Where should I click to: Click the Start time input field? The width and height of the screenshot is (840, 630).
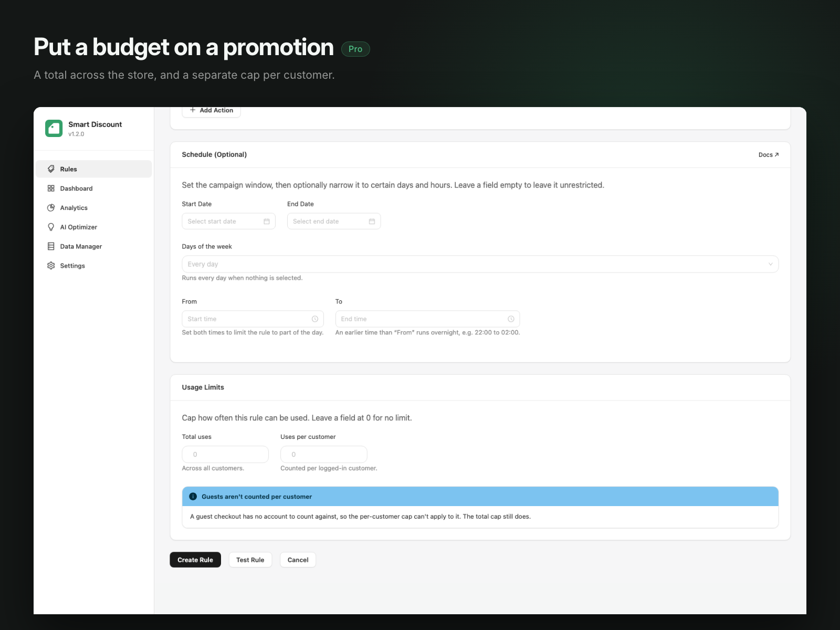(x=253, y=319)
